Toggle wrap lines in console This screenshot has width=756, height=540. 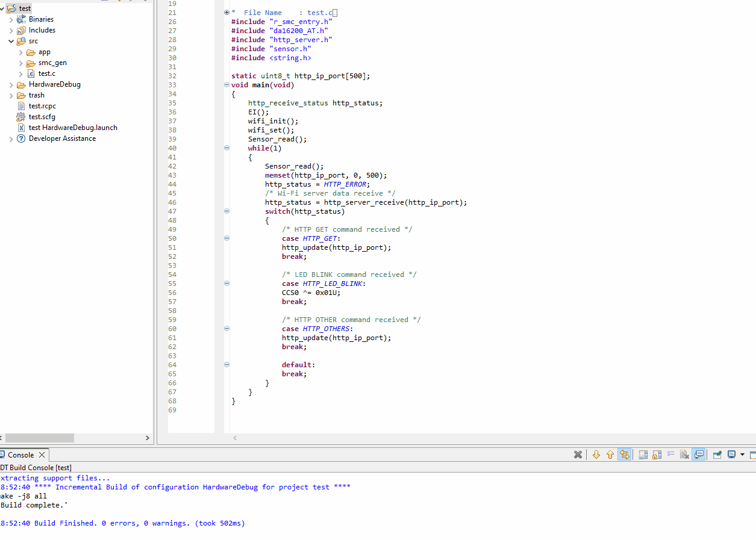click(x=671, y=455)
